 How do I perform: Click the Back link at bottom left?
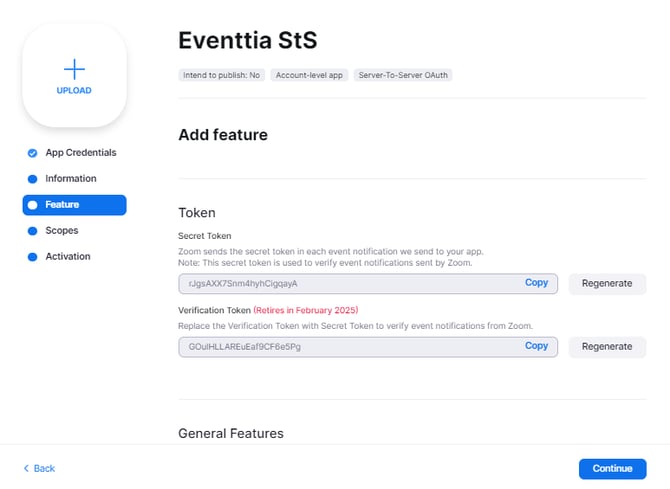tap(44, 469)
